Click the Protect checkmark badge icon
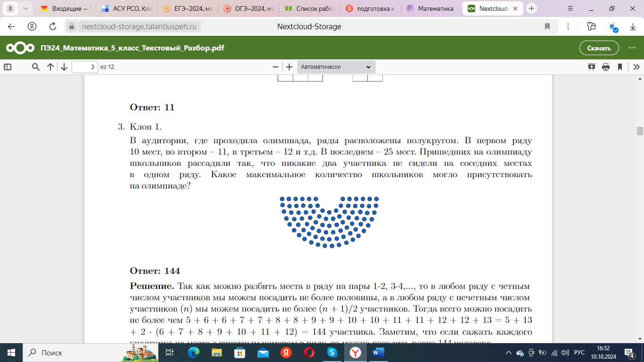The image size is (644, 362). [x=613, y=27]
